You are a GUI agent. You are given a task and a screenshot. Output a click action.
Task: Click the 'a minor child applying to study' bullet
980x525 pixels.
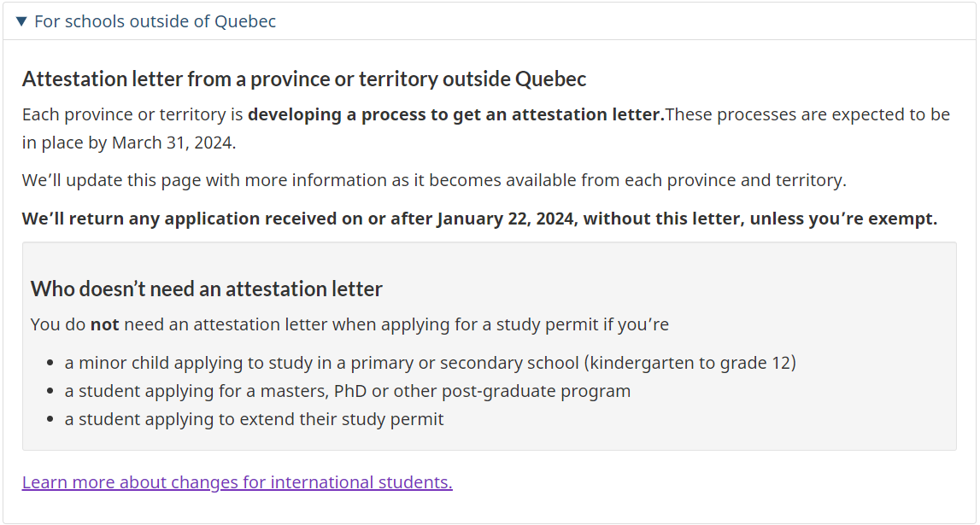pos(430,363)
